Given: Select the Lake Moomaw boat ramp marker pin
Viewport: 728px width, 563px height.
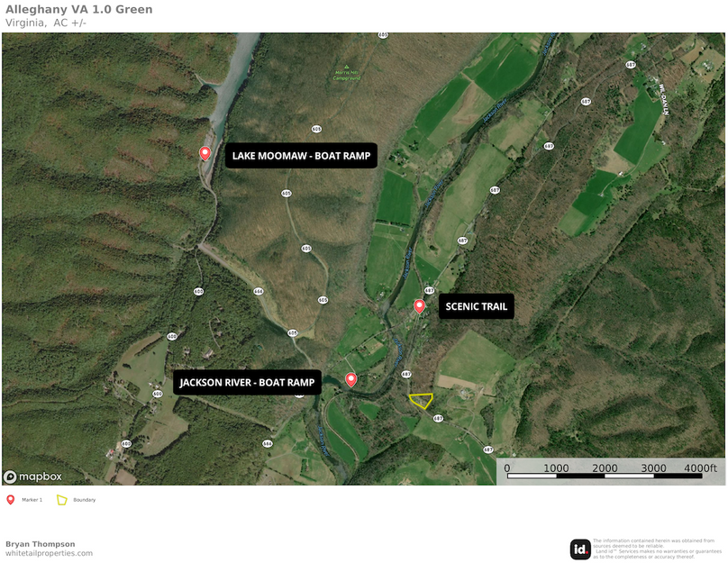Looking at the screenshot, I should 205,151.
